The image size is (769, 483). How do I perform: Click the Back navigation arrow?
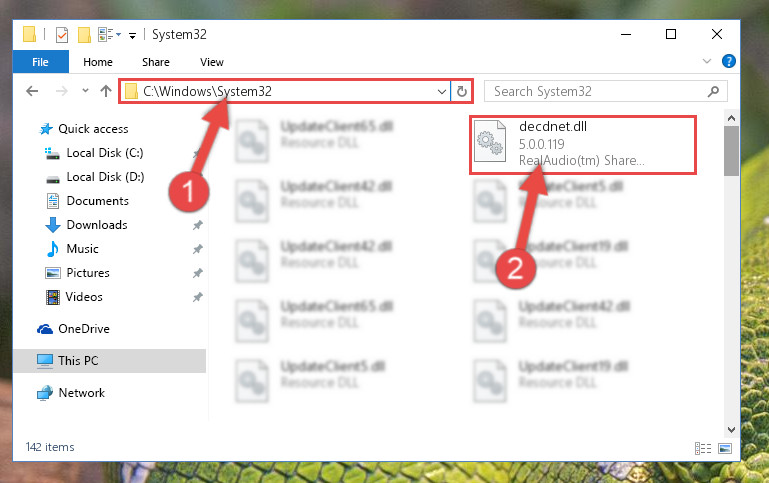tap(32, 91)
